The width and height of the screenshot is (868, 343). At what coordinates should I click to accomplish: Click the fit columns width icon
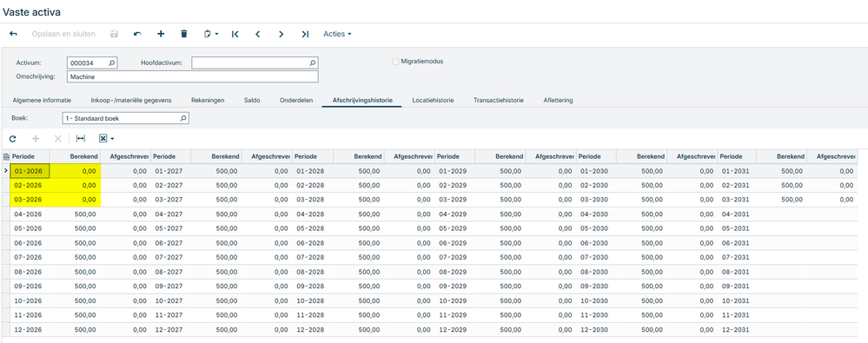point(81,139)
